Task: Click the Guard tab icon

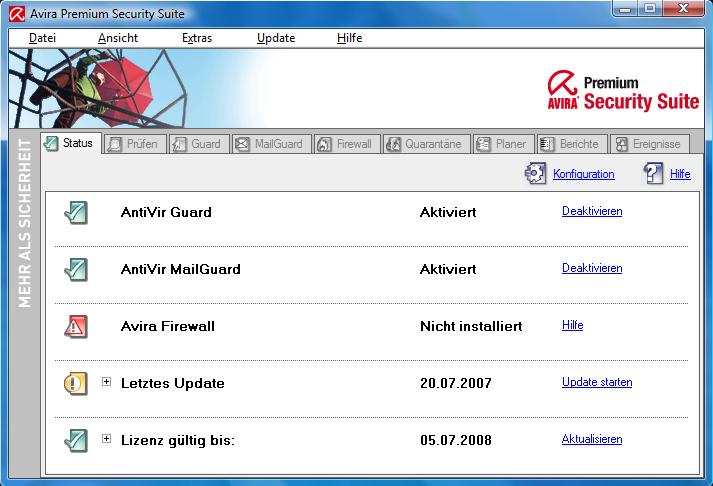Action: tap(179, 144)
